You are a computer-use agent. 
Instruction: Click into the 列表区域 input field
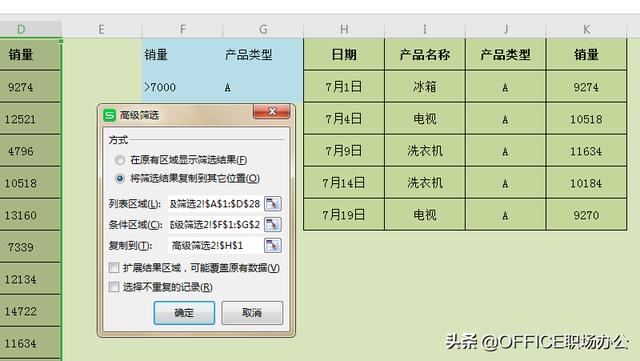pos(215,203)
